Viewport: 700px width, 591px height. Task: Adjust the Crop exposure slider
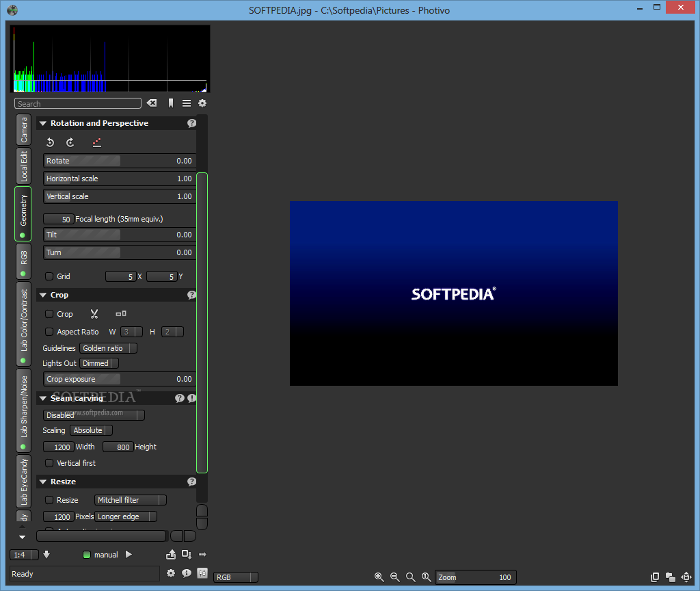[x=120, y=379]
